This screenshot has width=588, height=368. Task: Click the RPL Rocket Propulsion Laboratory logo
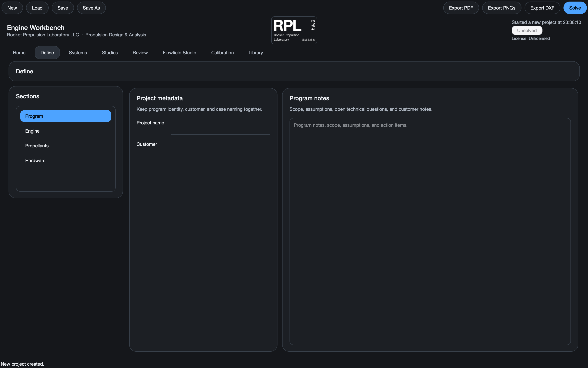click(294, 30)
